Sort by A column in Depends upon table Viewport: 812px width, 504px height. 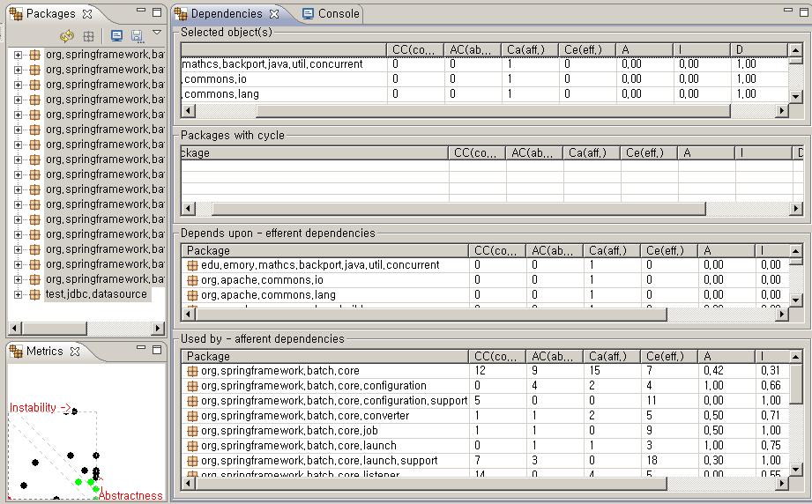726,251
